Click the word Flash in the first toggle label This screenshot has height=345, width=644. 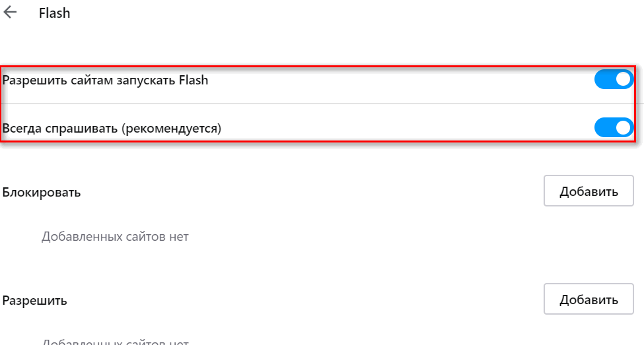(x=194, y=80)
